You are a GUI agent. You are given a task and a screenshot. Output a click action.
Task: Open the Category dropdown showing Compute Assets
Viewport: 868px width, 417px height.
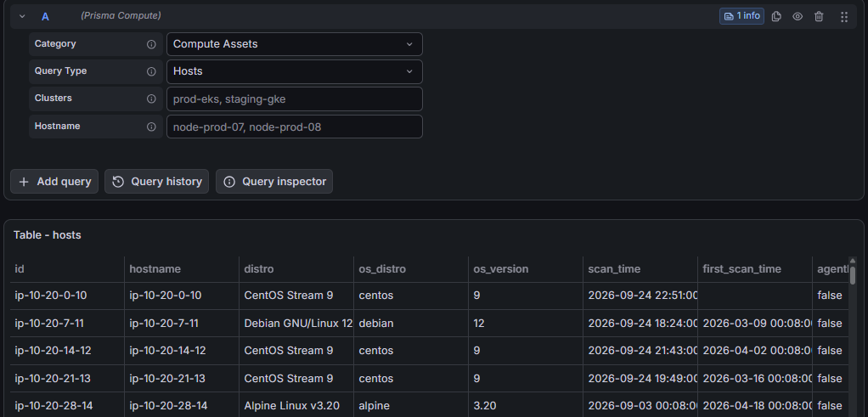[x=295, y=44]
